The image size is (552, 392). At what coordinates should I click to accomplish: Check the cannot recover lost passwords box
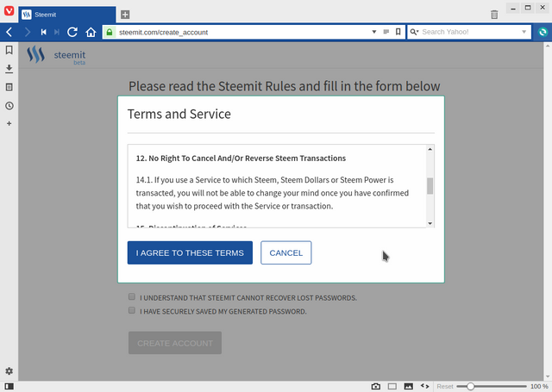[132, 297]
